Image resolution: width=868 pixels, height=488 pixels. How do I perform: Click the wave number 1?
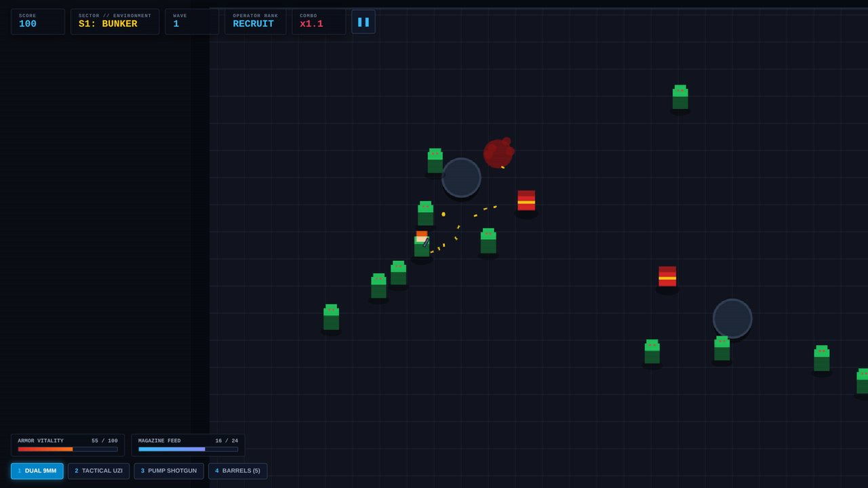pyautogui.click(x=176, y=24)
